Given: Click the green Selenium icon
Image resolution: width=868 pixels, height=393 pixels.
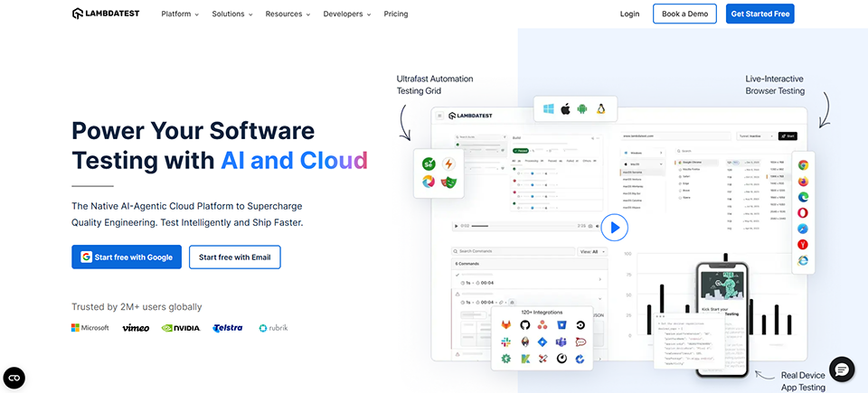Looking at the screenshot, I should click(x=429, y=164).
